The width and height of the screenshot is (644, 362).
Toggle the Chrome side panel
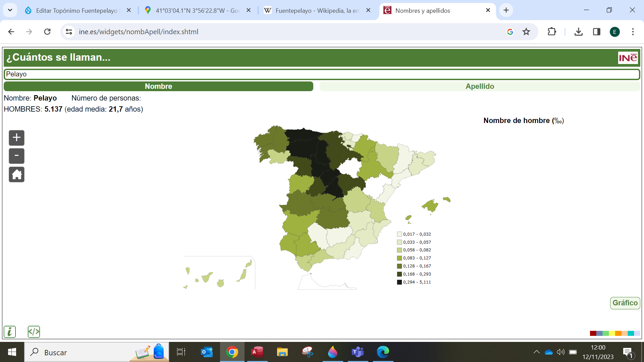tap(597, 32)
